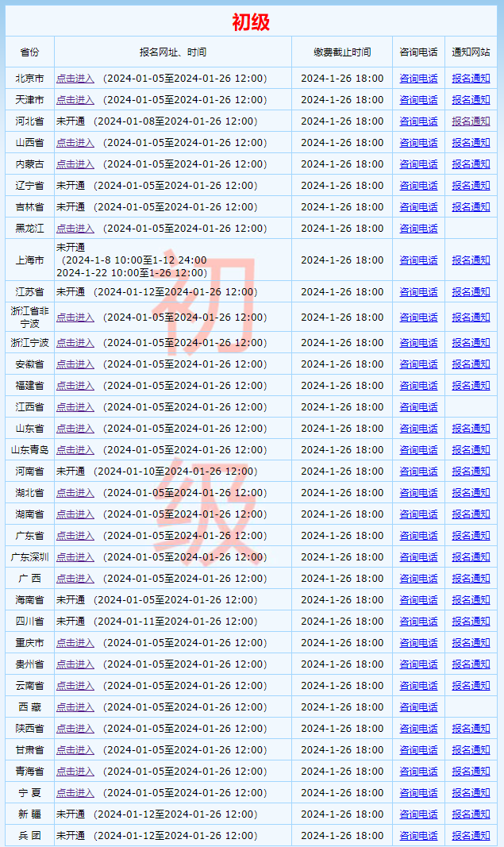View 报名通知 for 河南省
Image resolution: width=504 pixels, height=847 pixels.
click(471, 471)
